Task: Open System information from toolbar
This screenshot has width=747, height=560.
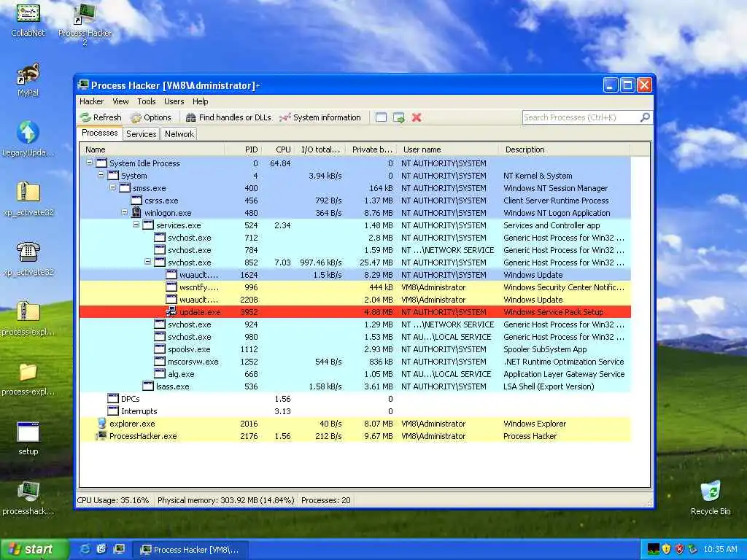Action: pos(320,117)
